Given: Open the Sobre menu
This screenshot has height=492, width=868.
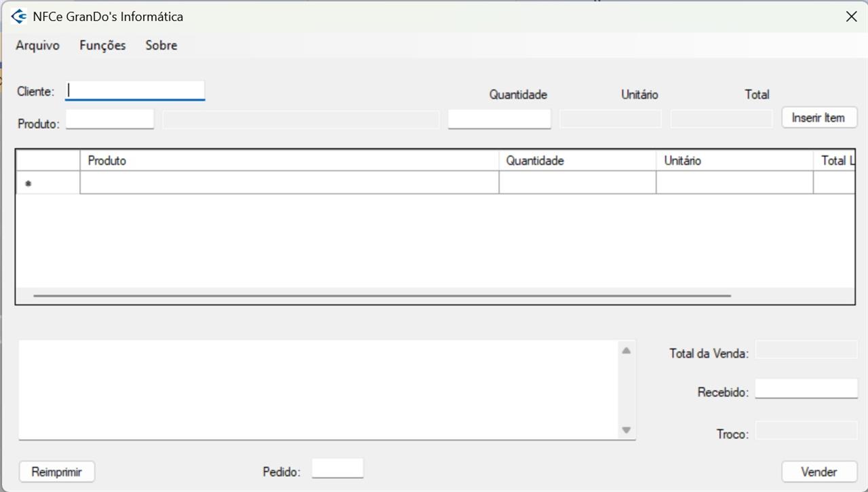Looking at the screenshot, I should (x=161, y=45).
